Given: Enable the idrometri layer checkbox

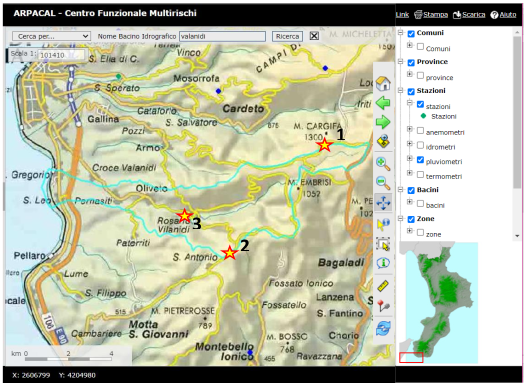Looking at the screenshot, I should pyautogui.click(x=421, y=145).
